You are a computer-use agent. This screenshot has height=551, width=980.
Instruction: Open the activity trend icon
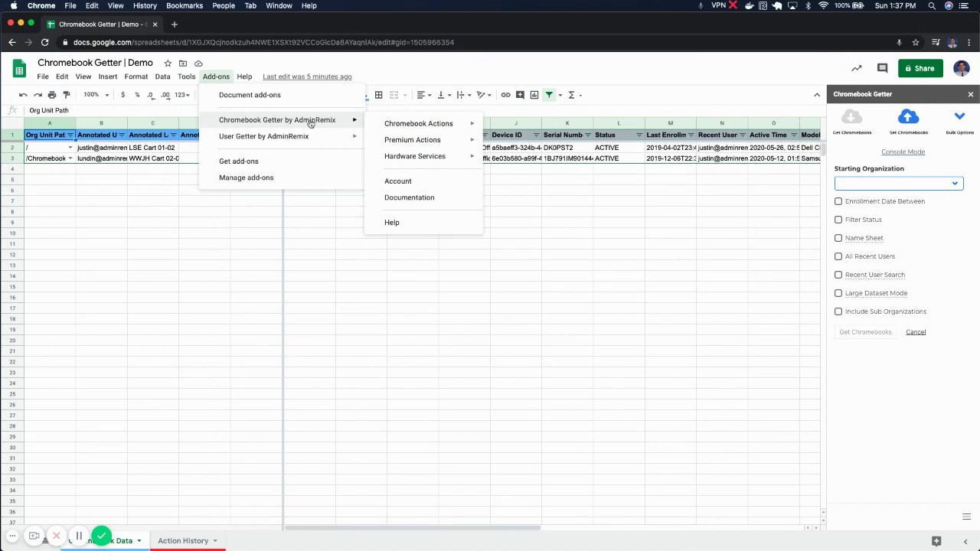click(856, 68)
